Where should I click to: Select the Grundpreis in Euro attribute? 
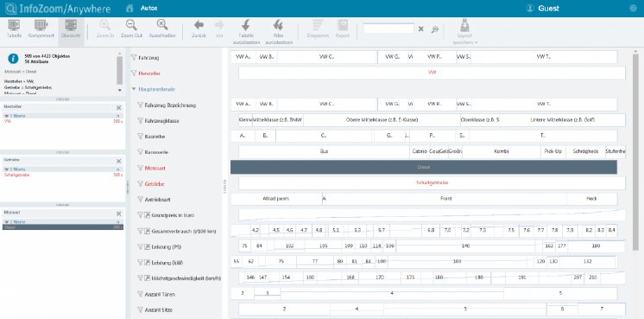pyautogui.click(x=173, y=215)
